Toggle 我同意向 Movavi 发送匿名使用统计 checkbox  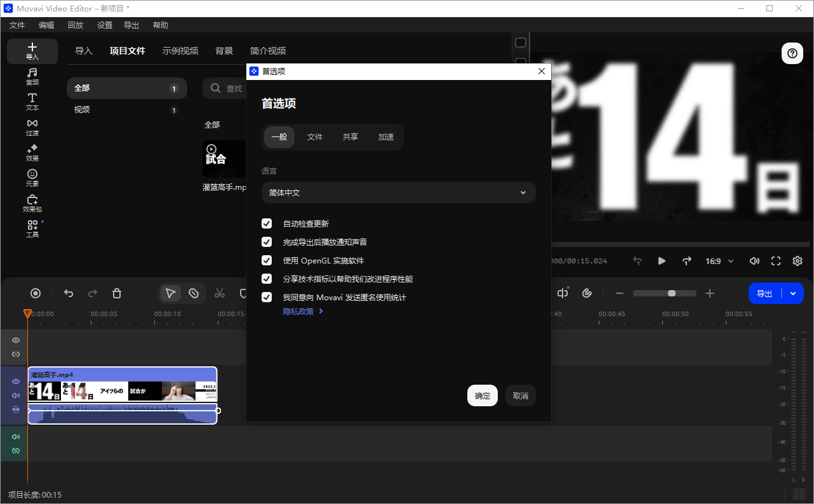pos(267,297)
